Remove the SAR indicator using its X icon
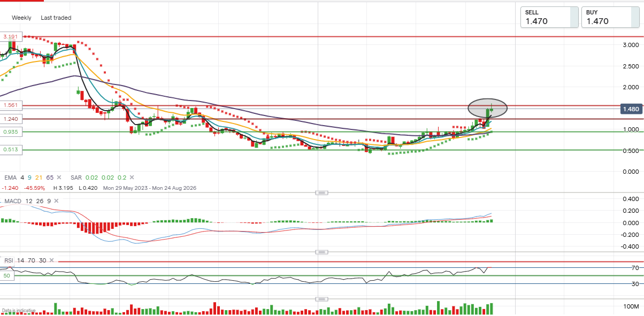 [132, 178]
